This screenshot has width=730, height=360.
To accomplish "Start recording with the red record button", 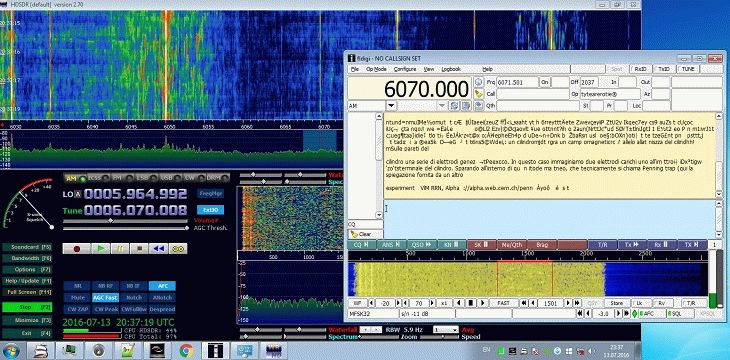I will click(76, 249).
